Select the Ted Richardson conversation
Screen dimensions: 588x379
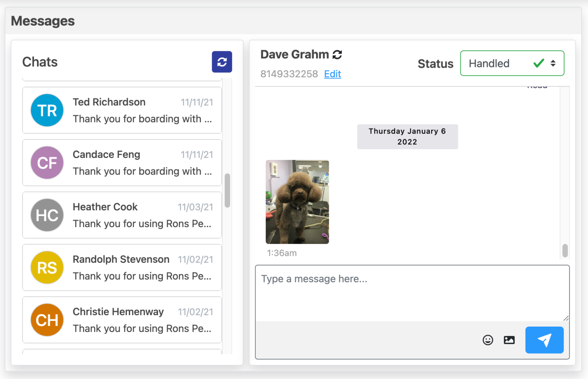[x=122, y=110]
